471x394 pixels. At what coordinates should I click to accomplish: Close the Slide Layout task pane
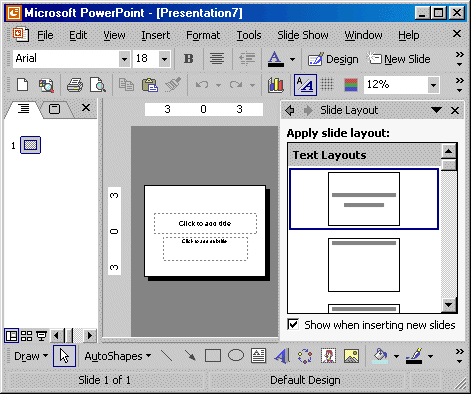(x=455, y=110)
